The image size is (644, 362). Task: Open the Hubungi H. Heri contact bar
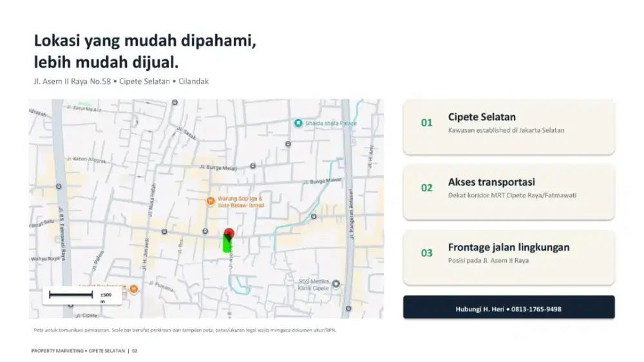tap(509, 307)
